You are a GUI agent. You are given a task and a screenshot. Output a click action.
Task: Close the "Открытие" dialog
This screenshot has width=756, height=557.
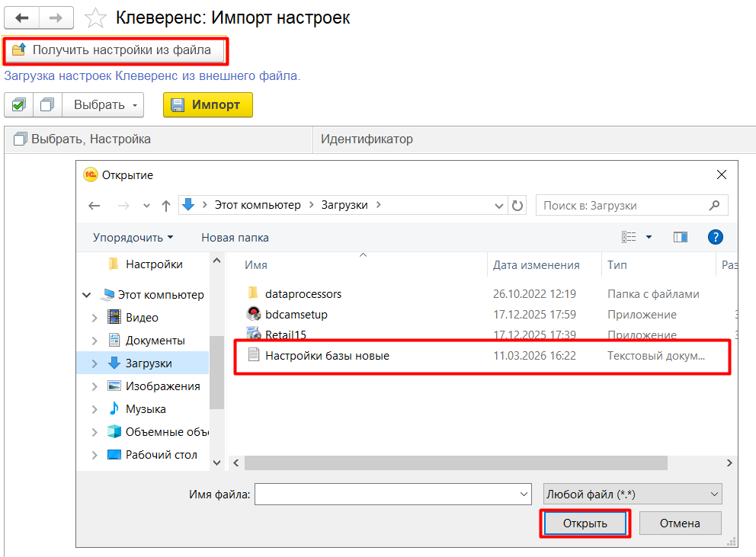click(x=721, y=174)
